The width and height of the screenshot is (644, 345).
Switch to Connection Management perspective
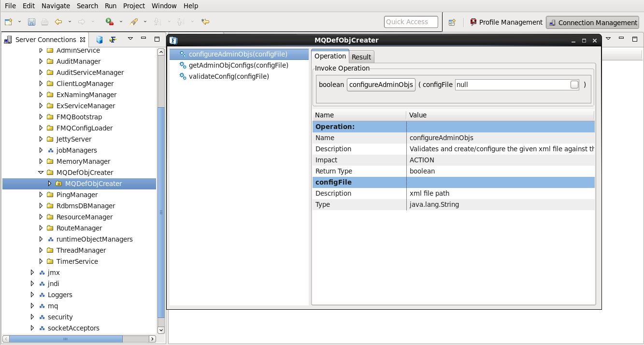pyautogui.click(x=592, y=22)
